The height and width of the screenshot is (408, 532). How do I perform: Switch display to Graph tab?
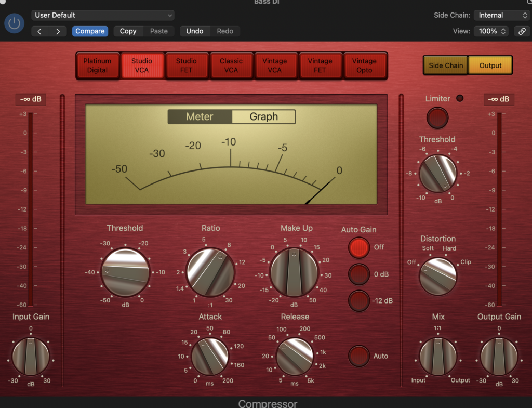click(263, 117)
